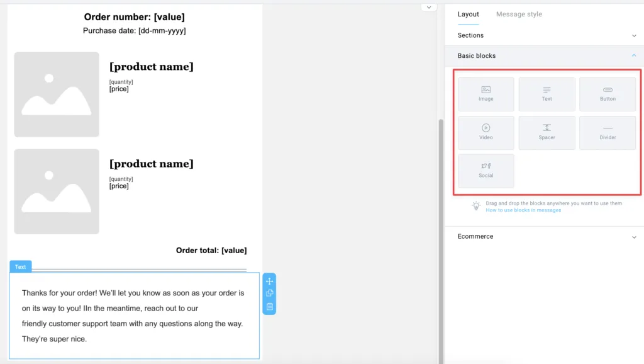Click the second product image placeholder
The width and height of the screenshot is (644, 364).
[x=57, y=191]
